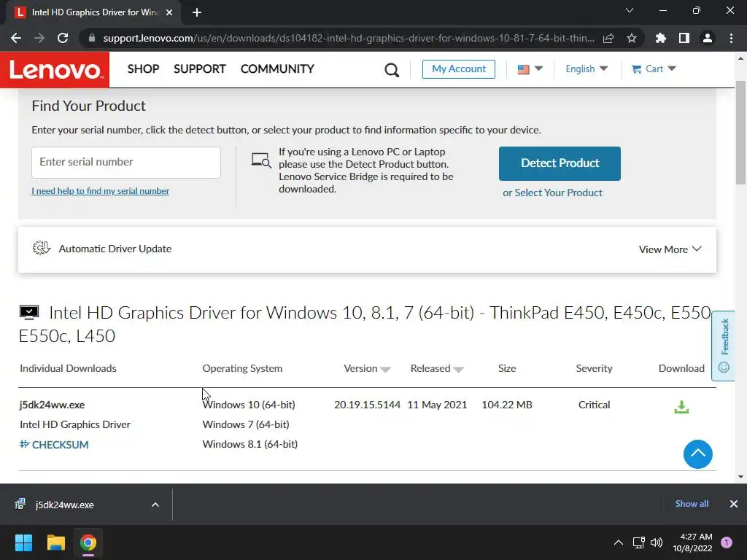Viewport: 747px width, 560px height.
Task: Open Chrome extensions puzzle icon
Action: coord(661,38)
